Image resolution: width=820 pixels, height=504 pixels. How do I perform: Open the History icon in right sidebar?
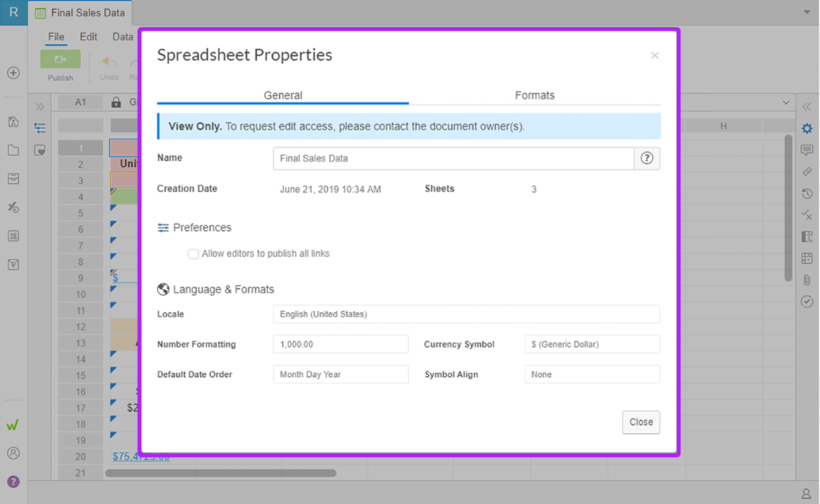(807, 194)
